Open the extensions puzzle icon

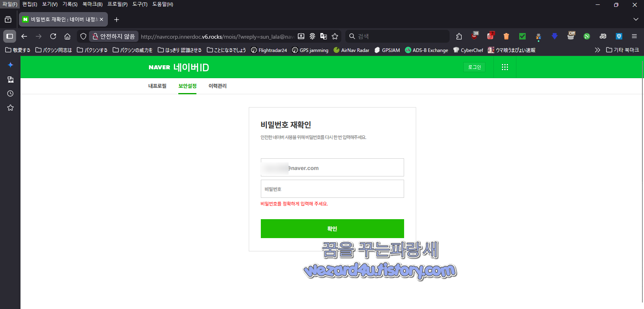click(x=459, y=36)
